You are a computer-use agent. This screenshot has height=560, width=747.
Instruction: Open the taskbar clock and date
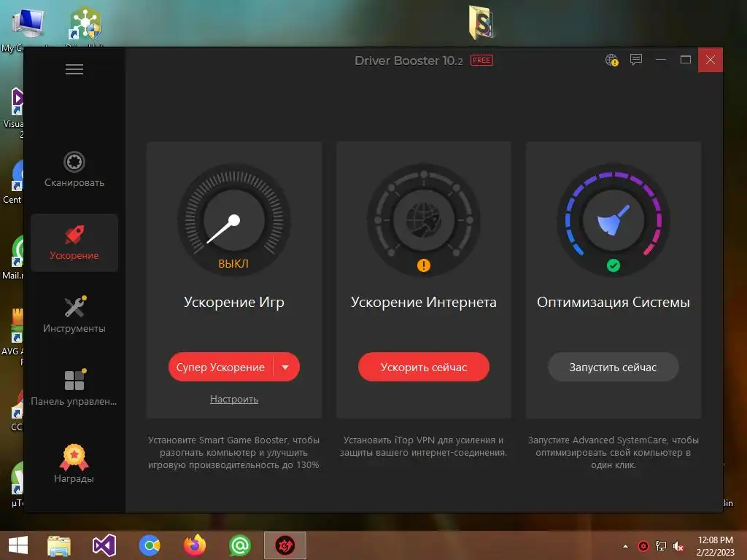click(716, 546)
